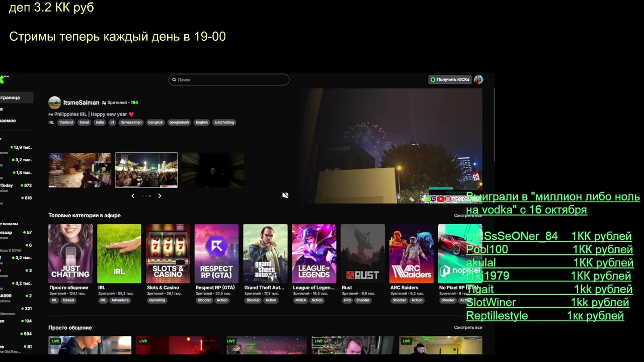Click the Rust category title text
The image size is (644, 362).
[347, 288]
